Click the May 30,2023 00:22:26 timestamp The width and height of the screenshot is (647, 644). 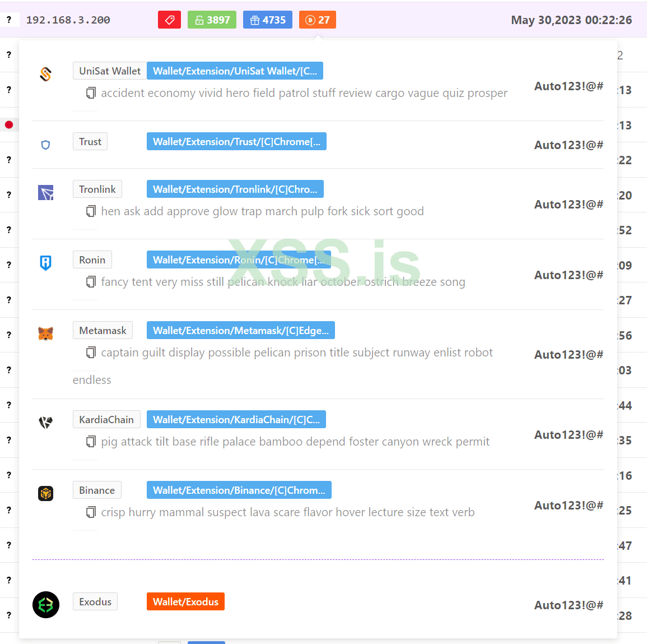pos(571,20)
